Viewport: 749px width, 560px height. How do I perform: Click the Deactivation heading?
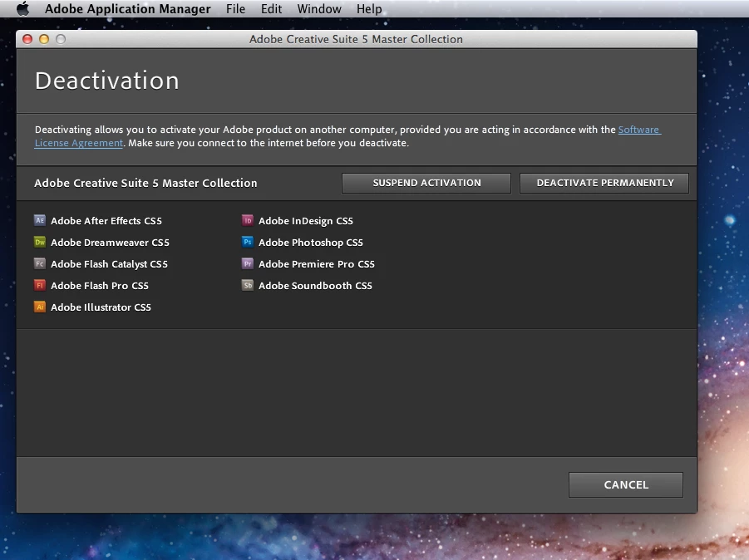107,81
